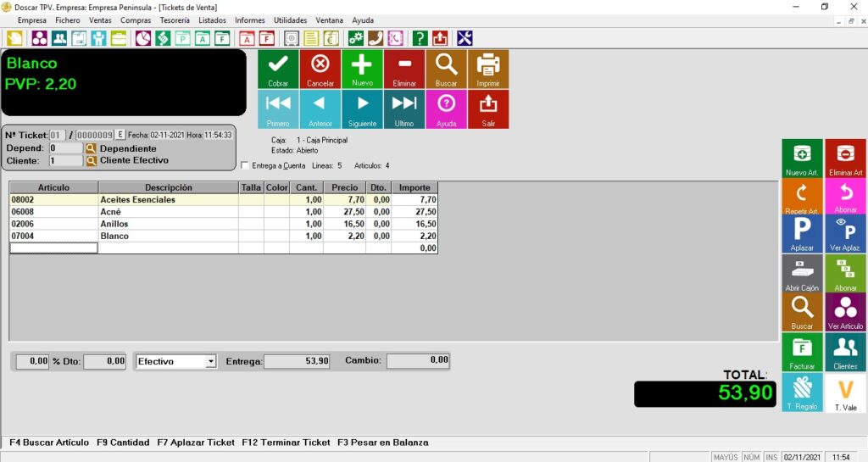Click the Entrega amount input field

[298, 361]
